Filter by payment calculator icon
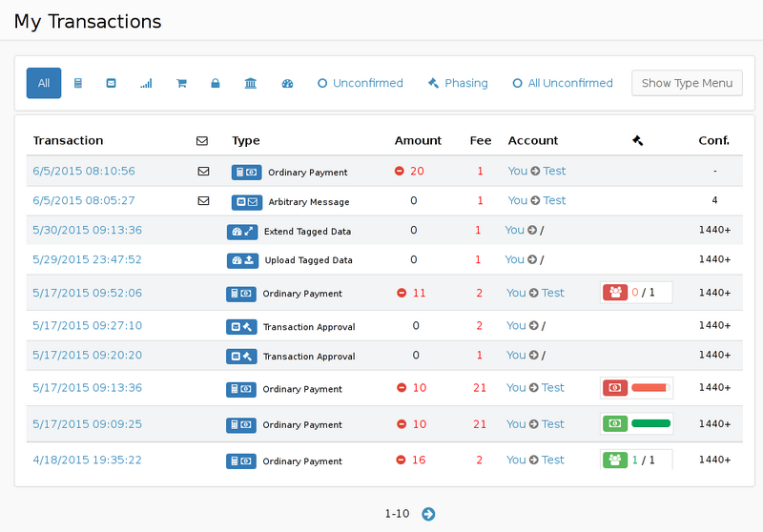Screen dimensions: 763x532 (x=78, y=83)
